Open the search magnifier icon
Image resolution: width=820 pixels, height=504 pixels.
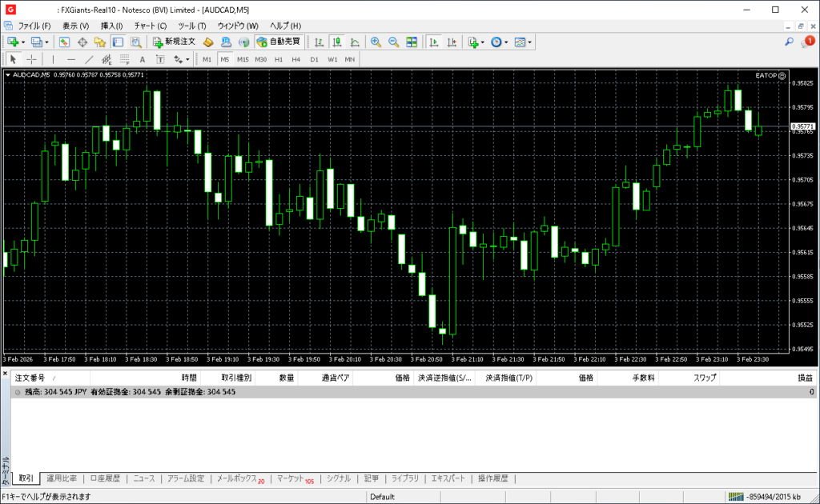(x=790, y=42)
